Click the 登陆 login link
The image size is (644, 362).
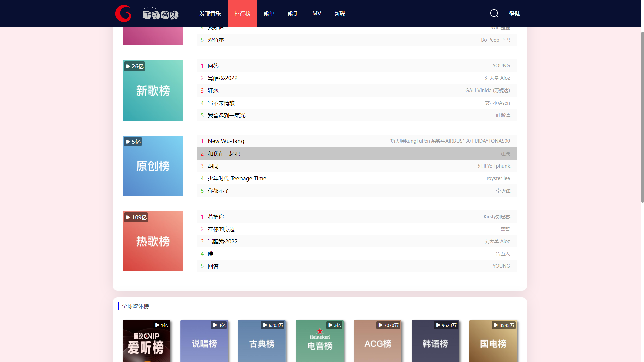[x=515, y=13]
